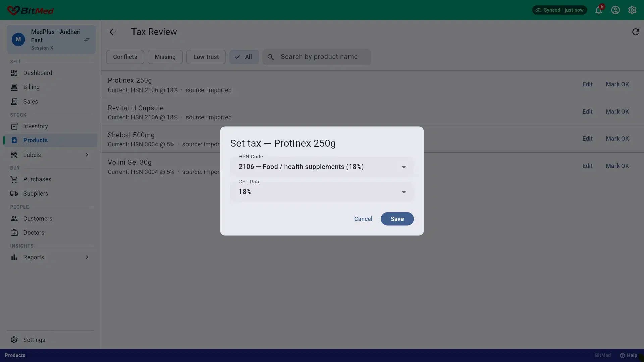Click the Customers people icon
Viewport: 644px width, 362px height.
[x=14, y=219]
